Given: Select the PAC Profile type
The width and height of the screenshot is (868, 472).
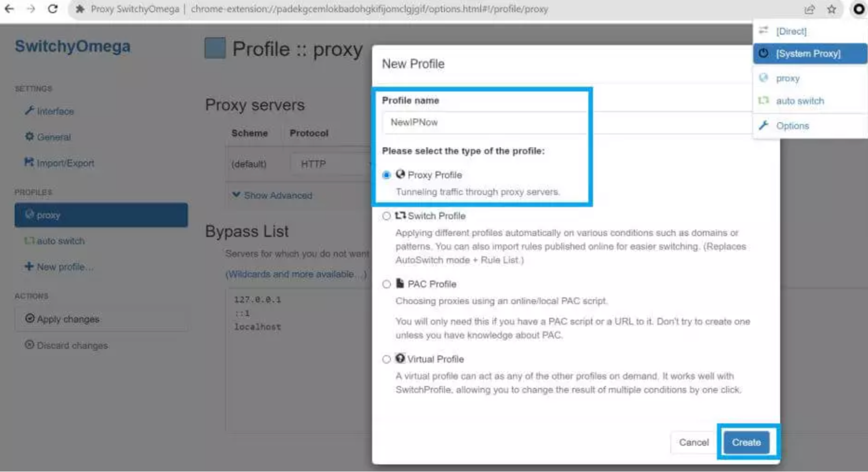Looking at the screenshot, I should pyautogui.click(x=386, y=284).
